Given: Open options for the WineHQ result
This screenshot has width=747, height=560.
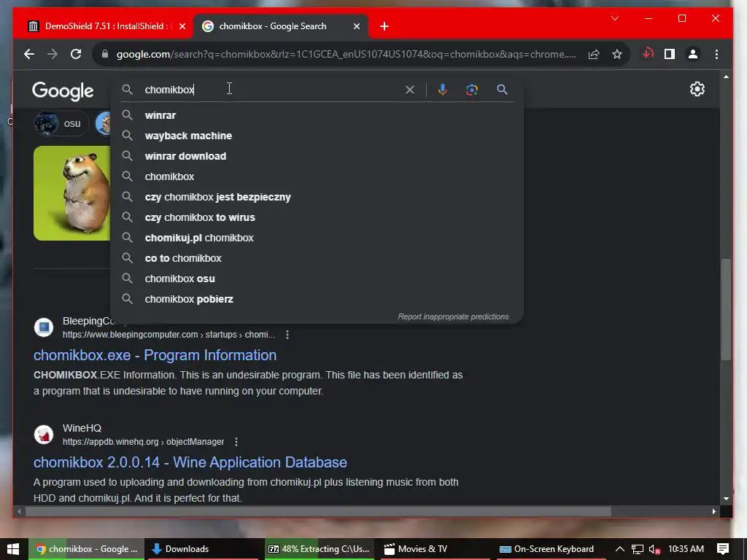Looking at the screenshot, I should (236, 442).
